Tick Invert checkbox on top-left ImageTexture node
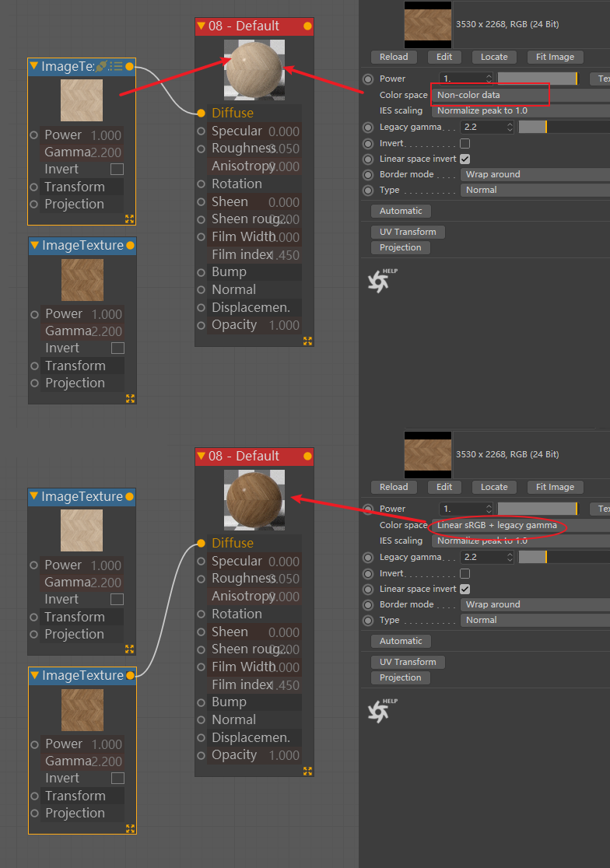Viewport: 610px width, 868px height. 117,169
